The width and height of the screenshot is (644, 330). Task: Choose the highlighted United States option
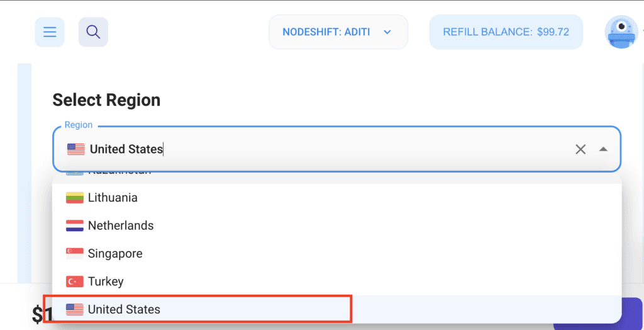click(x=337, y=309)
